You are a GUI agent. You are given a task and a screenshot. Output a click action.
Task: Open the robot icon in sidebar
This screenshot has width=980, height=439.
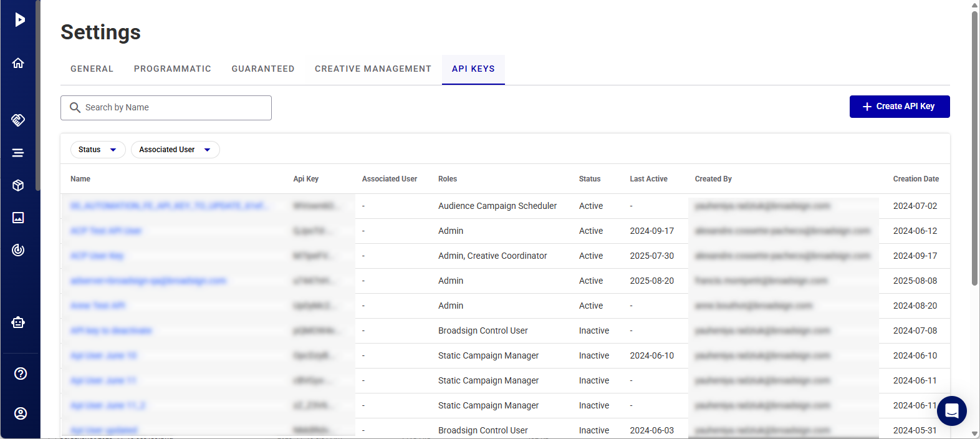(18, 322)
